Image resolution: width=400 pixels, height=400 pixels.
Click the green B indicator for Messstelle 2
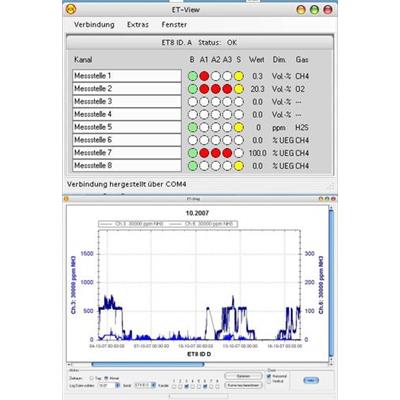(193, 89)
